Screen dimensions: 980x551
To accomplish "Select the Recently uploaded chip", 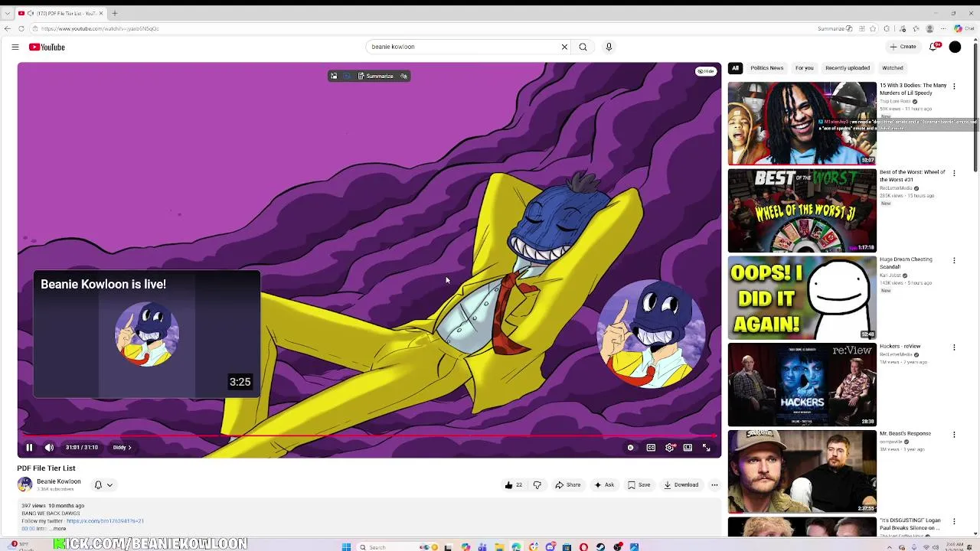I will [848, 68].
